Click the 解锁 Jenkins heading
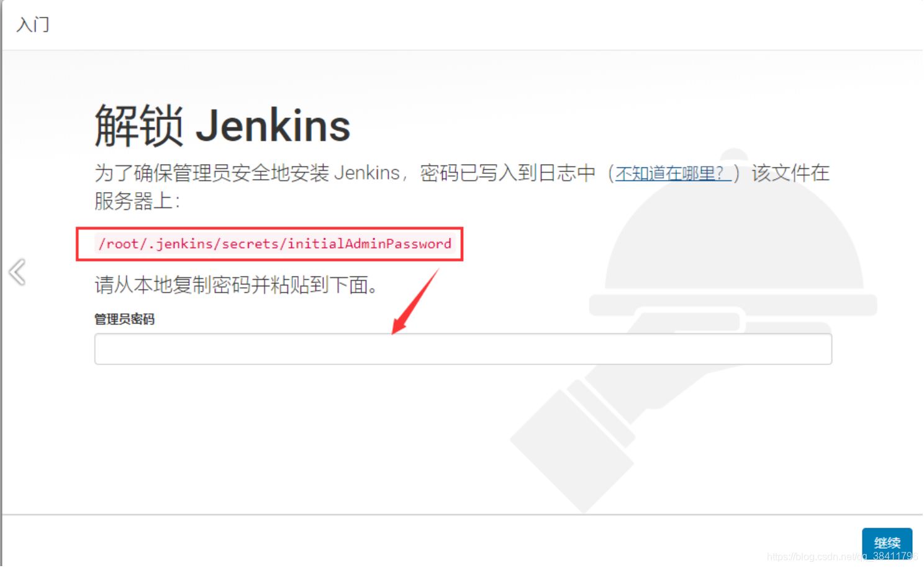924x568 pixels. click(x=222, y=126)
